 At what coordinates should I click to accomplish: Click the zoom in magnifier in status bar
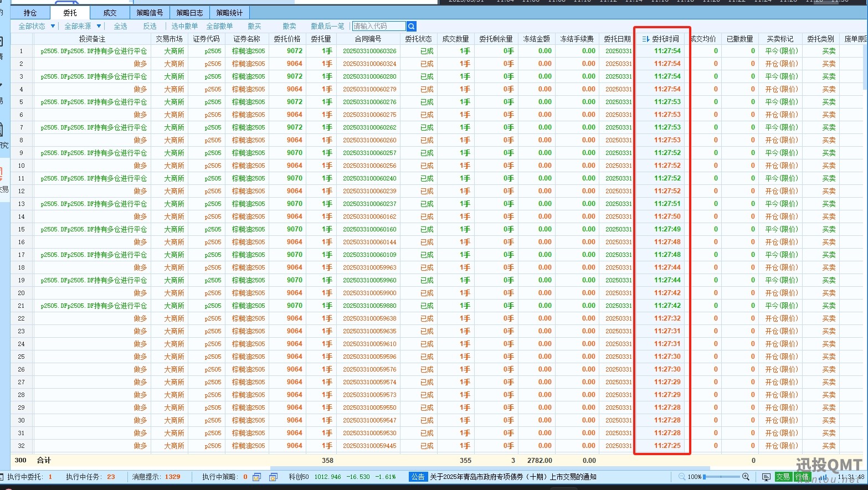746,477
